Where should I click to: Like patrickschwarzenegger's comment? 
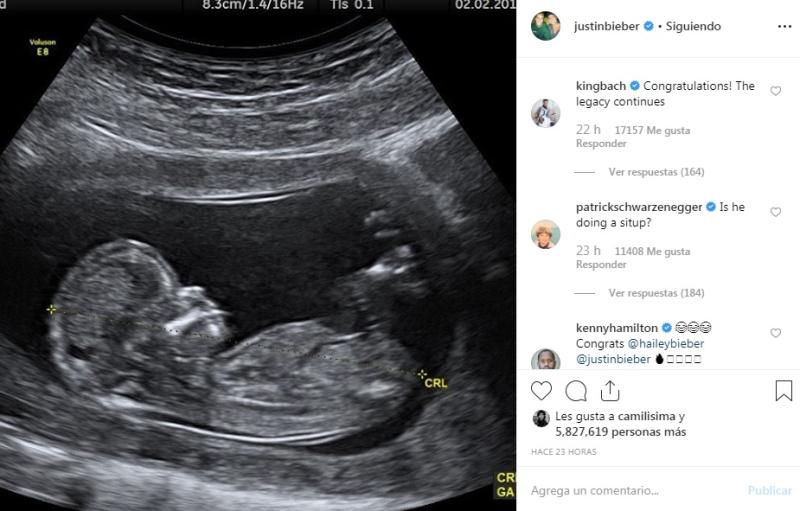pyautogui.click(x=776, y=212)
